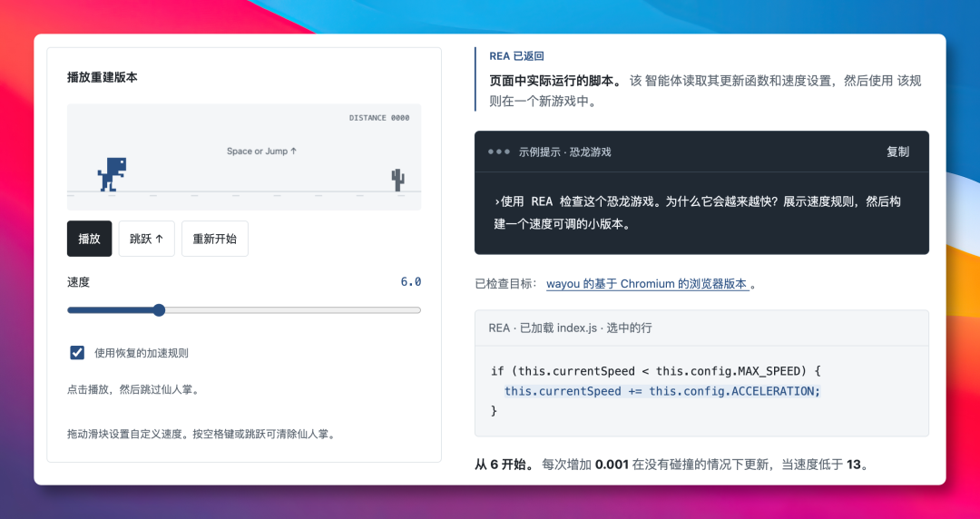Click the DISTANCE 0000 counter

pos(379,118)
